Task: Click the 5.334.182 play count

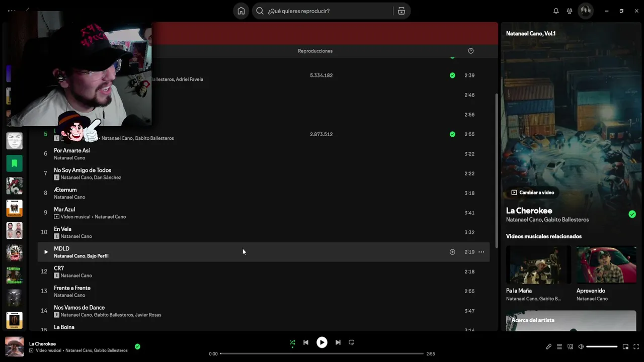Action: (x=321, y=75)
